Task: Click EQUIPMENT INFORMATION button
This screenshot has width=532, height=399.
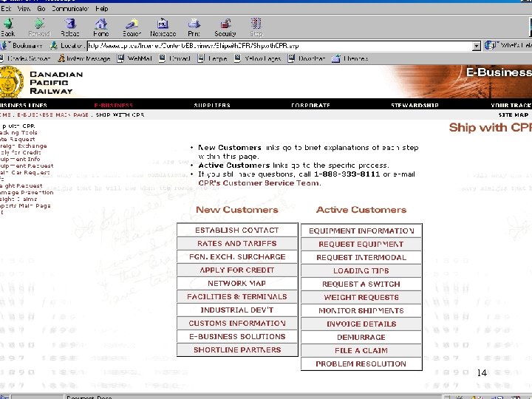Action: coord(361,231)
